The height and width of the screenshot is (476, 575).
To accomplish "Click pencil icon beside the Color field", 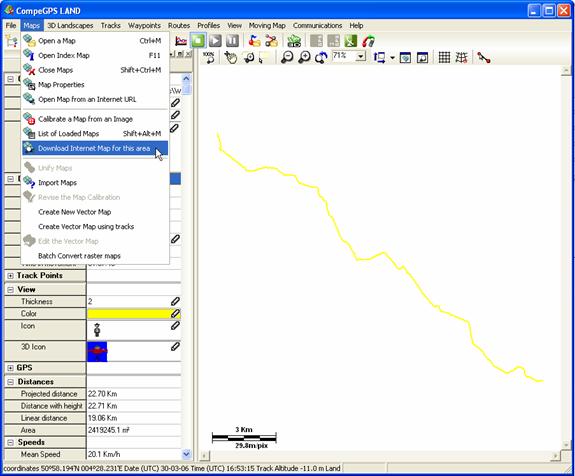I will coord(175,314).
